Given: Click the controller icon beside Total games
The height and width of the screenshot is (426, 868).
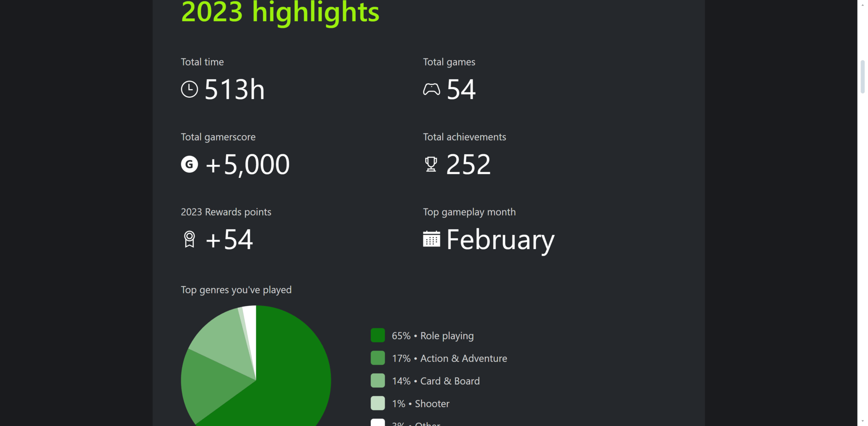Looking at the screenshot, I should pyautogui.click(x=431, y=89).
